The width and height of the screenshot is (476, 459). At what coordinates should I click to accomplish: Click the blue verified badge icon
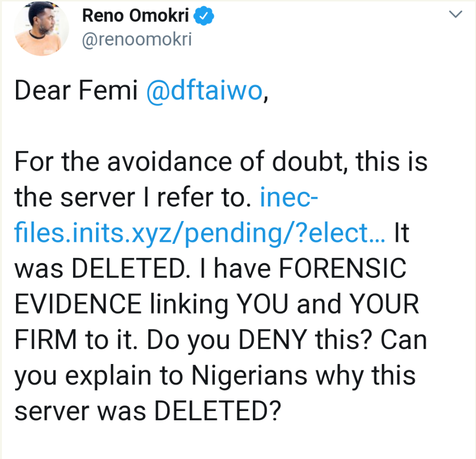[x=204, y=16]
